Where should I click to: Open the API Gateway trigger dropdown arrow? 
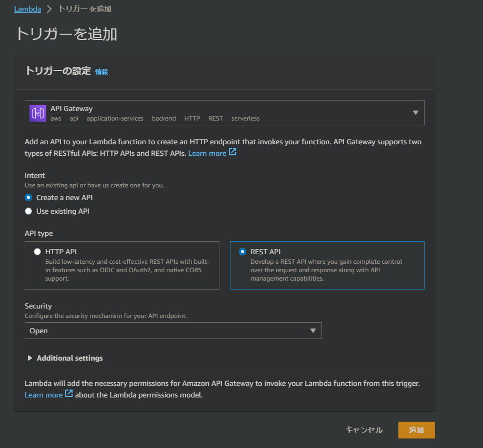416,113
